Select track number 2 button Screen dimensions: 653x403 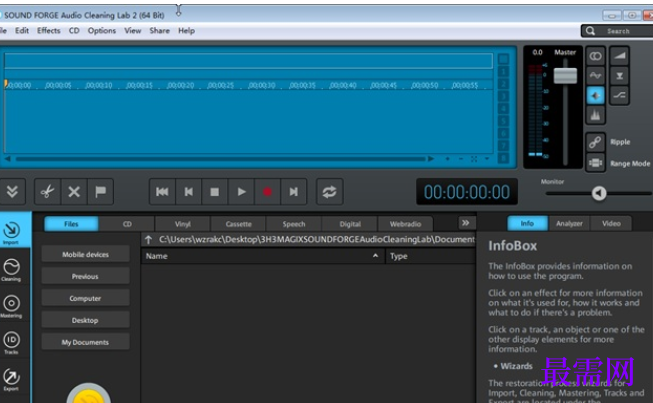[x=503, y=84]
